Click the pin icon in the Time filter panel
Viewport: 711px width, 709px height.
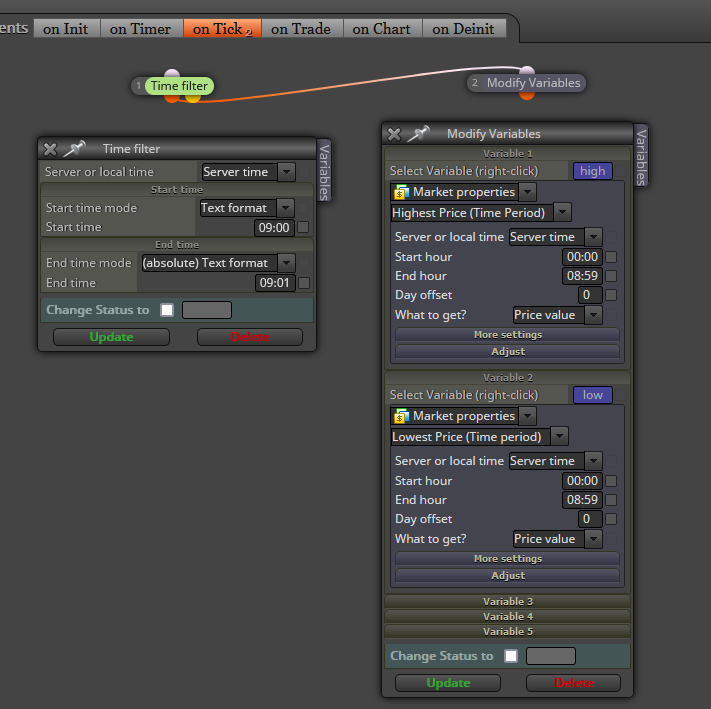pos(74,149)
